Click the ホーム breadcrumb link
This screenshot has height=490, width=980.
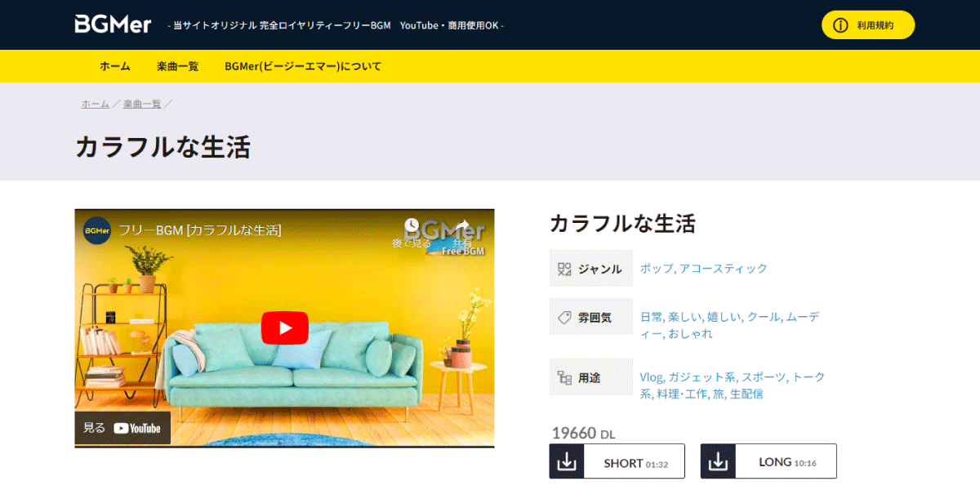[x=95, y=104]
